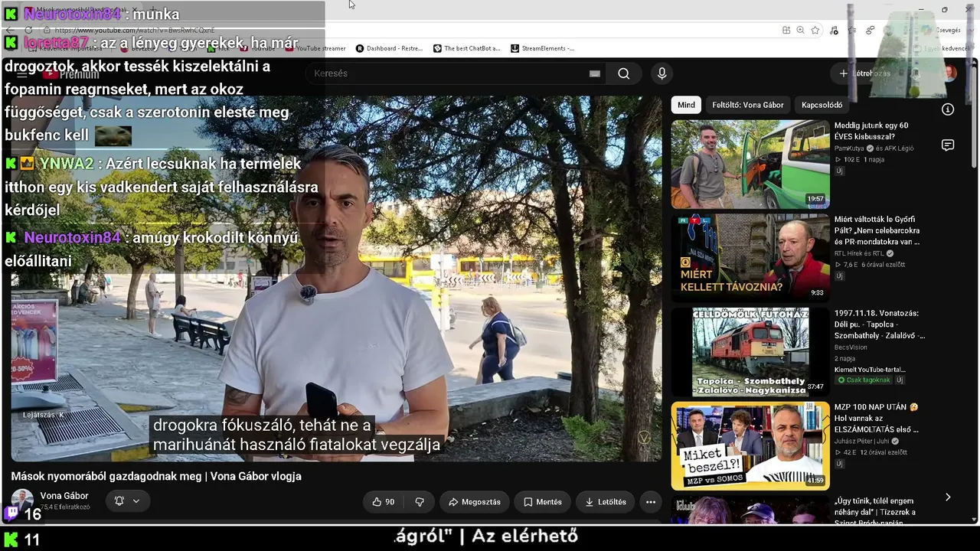The image size is (980, 551).
Task: Toggle the notification bell for Vona Gábor
Action: [119, 501]
